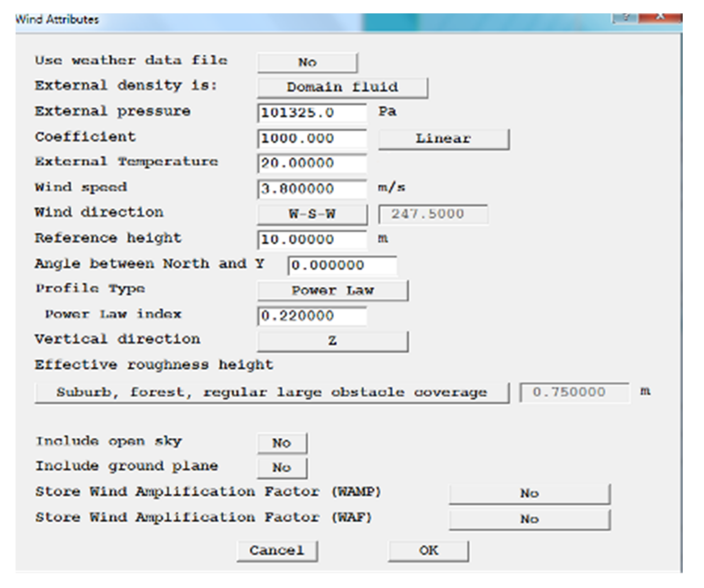Edit the Coefficient value field
Image resolution: width=704 pixels, height=588 pixels.
(x=312, y=139)
